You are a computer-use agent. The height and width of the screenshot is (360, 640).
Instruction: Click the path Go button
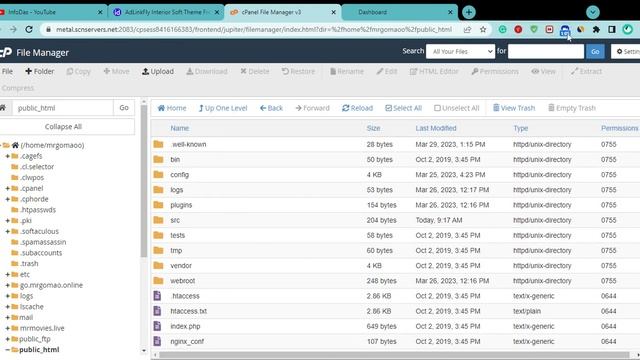pyautogui.click(x=124, y=108)
